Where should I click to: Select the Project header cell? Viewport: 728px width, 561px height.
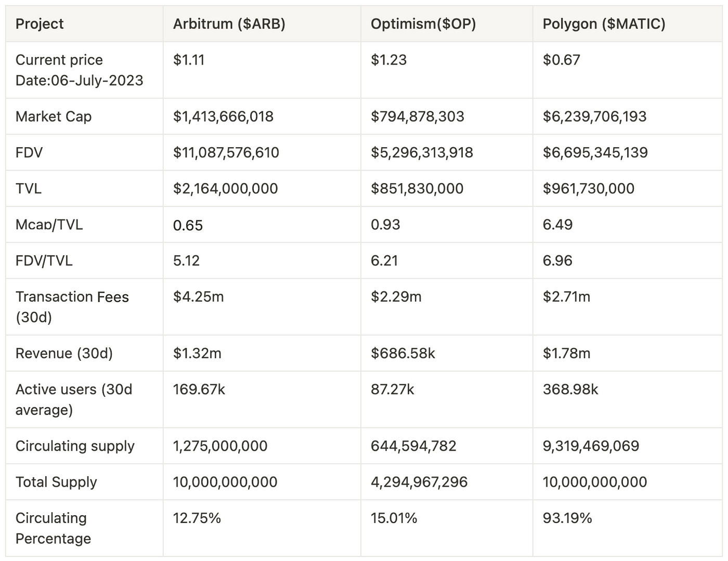point(40,24)
